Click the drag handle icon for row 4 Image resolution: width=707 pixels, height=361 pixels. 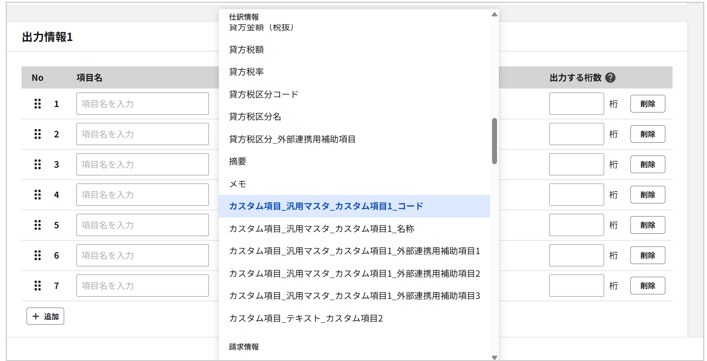(x=37, y=195)
